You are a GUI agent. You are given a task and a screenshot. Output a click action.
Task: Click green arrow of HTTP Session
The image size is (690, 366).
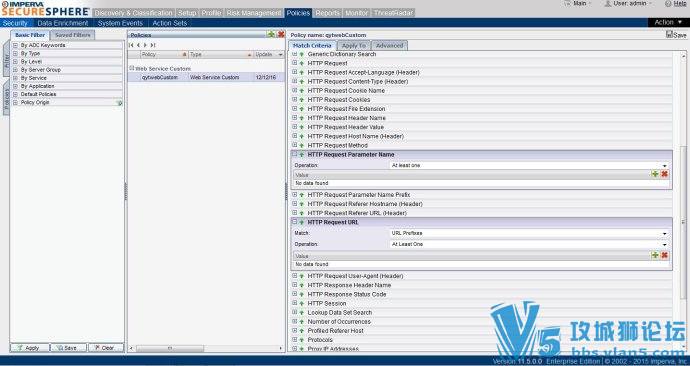[x=302, y=304]
